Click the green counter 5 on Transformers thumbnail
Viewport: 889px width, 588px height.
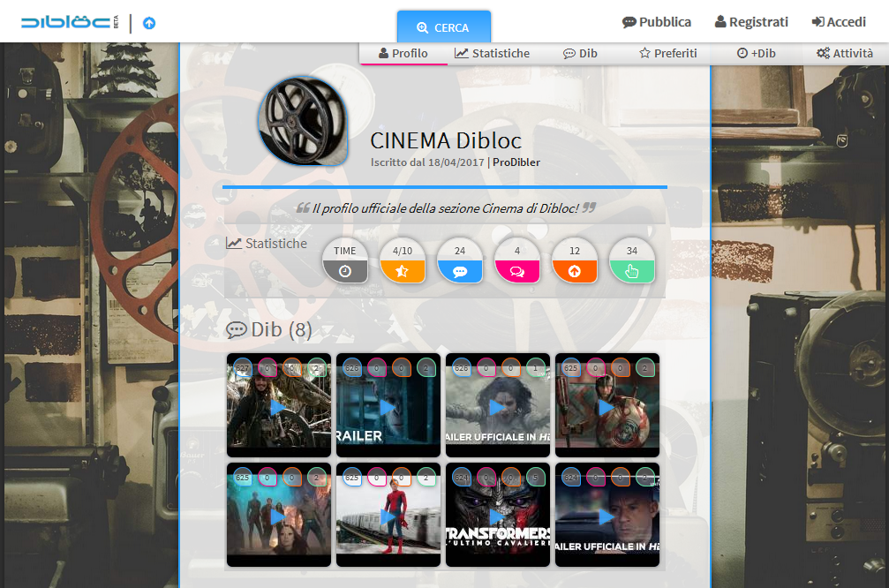pyautogui.click(x=535, y=477)
